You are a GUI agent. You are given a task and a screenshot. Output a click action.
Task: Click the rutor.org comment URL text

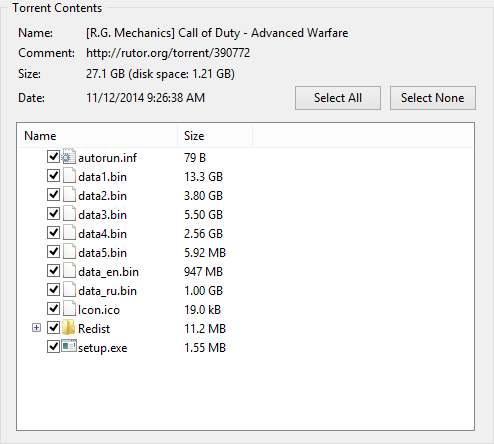tap(168, 53)
